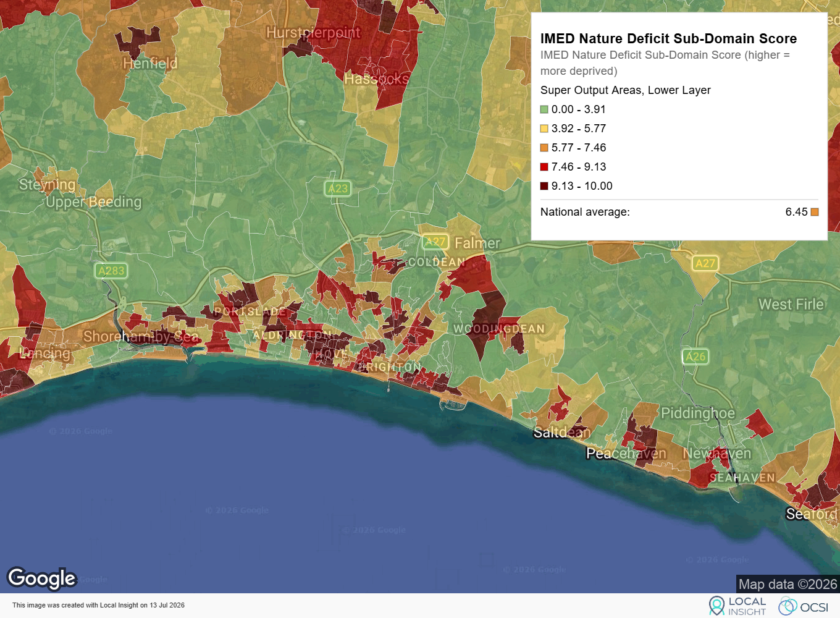The height and width of the screenshot is (618, 840).
Task: Select the Upper Beeding place label
Action: [x=94, y=201]
